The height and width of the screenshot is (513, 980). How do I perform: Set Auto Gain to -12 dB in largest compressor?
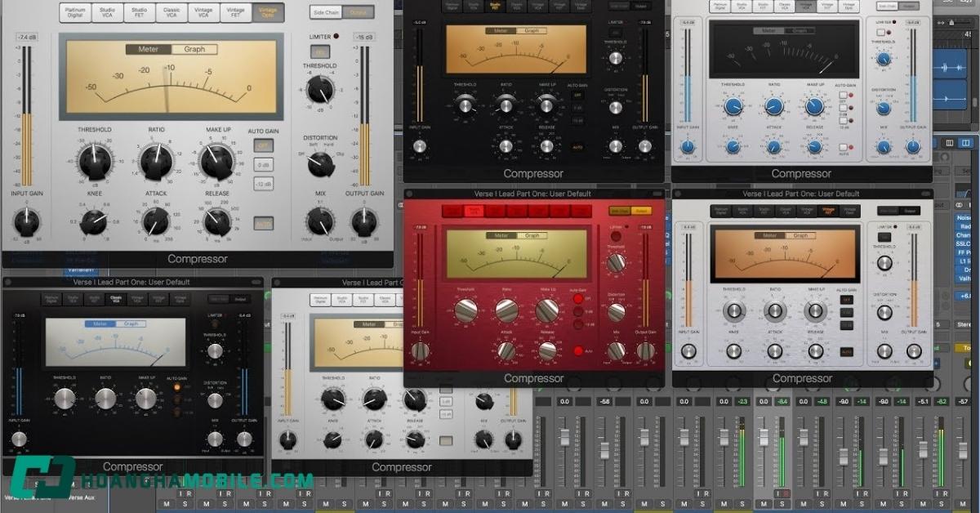(264, 184)
